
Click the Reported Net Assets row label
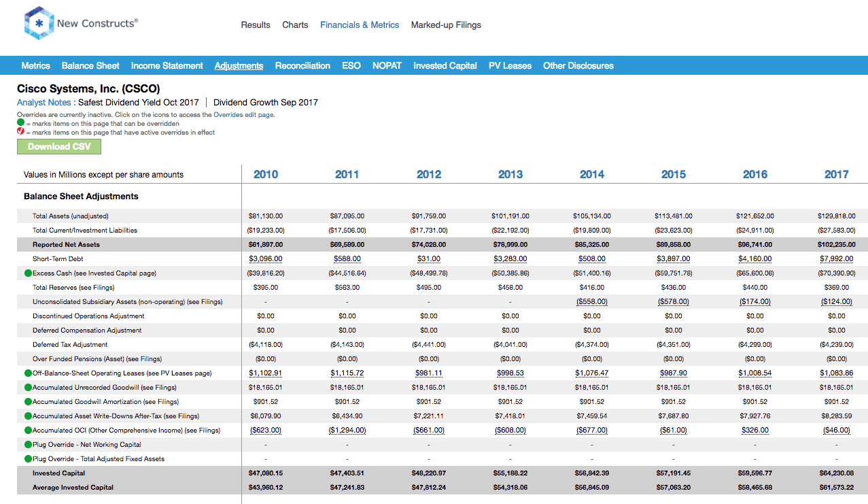pos(66,245)
